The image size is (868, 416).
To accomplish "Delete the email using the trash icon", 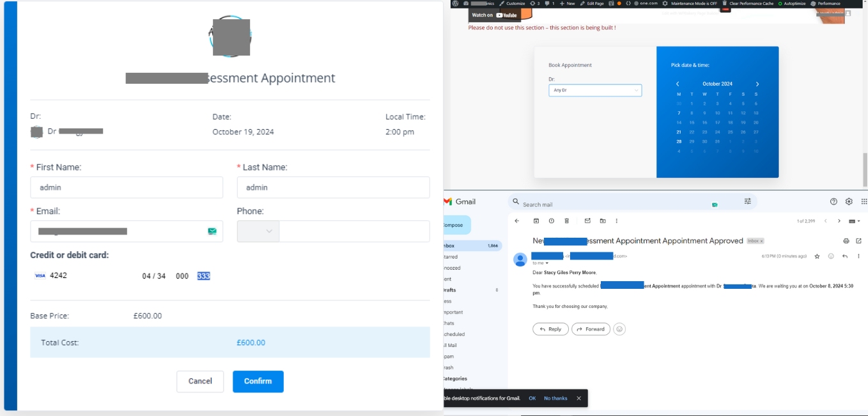I will click(567, 221).
